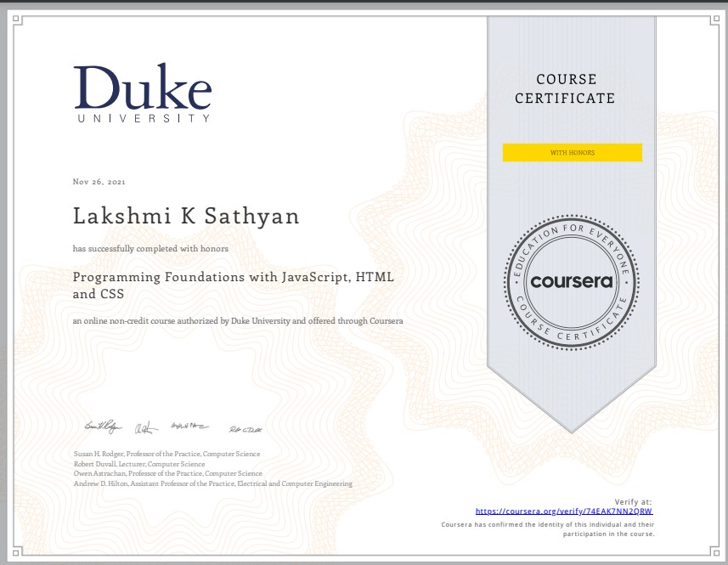The image size is (728, 565).
Task: Click the 'Andrew D. Hilton, Assistant Professor' line
Action: point(212,483)
